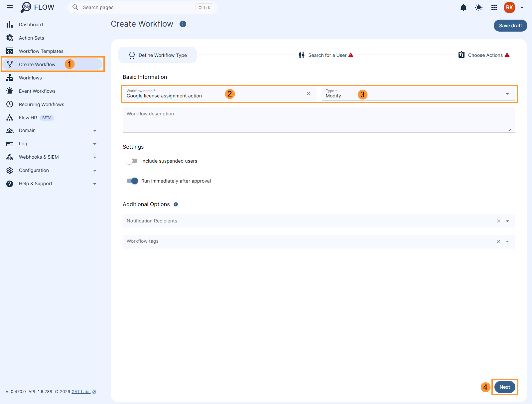Click the Next button
Screen dimensions: 532x404
(x=505, y=387)
